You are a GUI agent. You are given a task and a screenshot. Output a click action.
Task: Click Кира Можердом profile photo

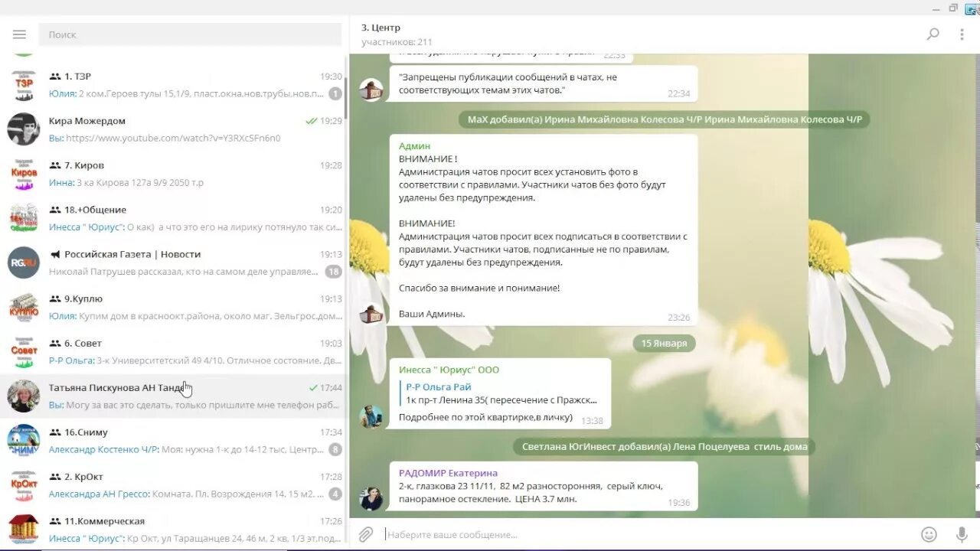(24, 129)
